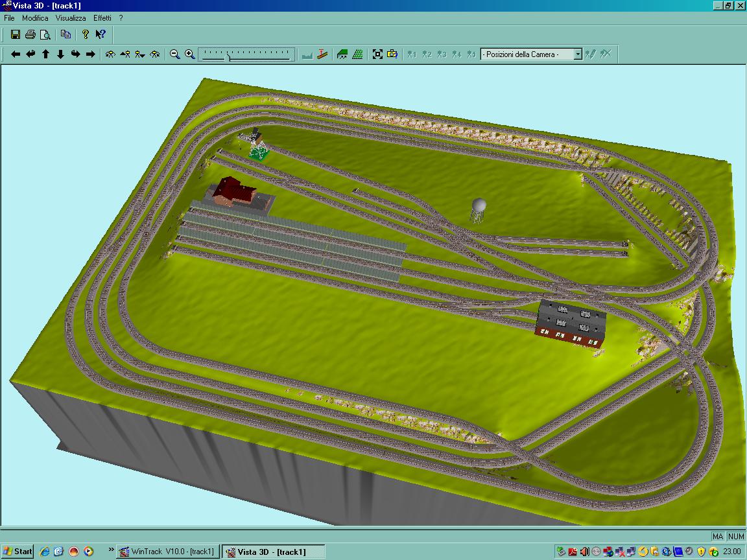Open the Modifica menu

[35, 18]
